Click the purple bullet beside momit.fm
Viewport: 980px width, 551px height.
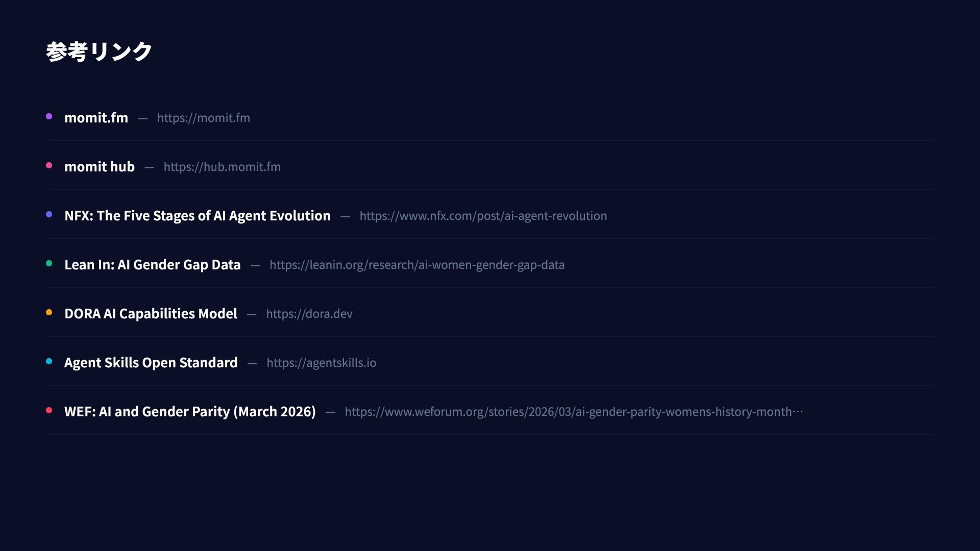click(49, 116)
